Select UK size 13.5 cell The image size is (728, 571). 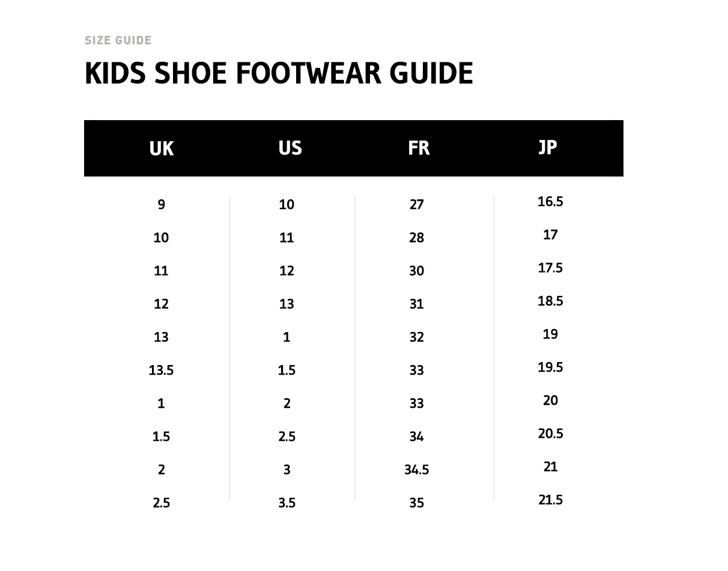[x=161, y=370]
